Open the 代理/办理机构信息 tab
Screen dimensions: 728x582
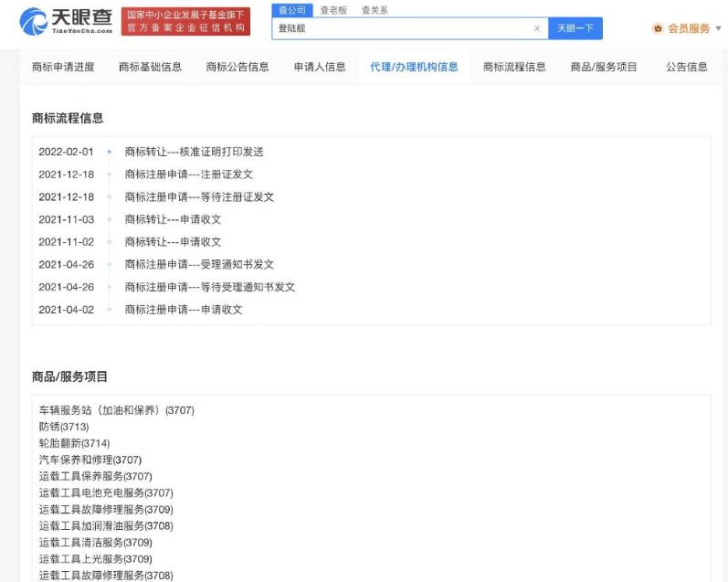414,67
